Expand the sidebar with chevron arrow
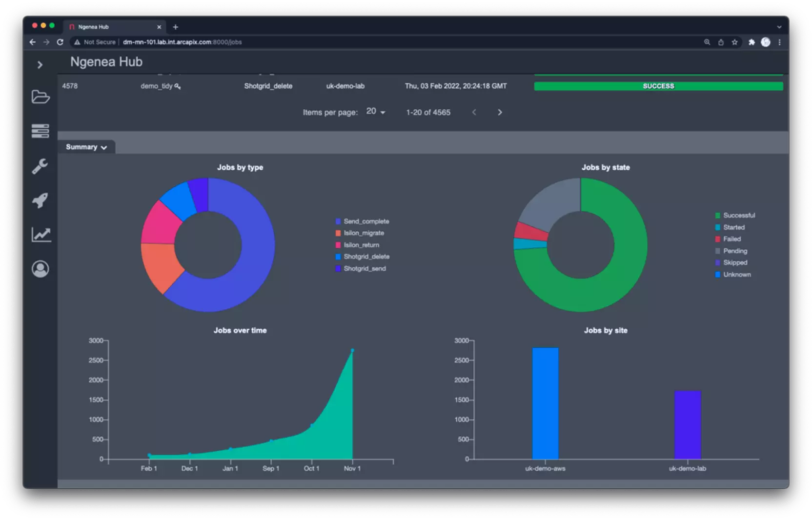 (40, 65)
